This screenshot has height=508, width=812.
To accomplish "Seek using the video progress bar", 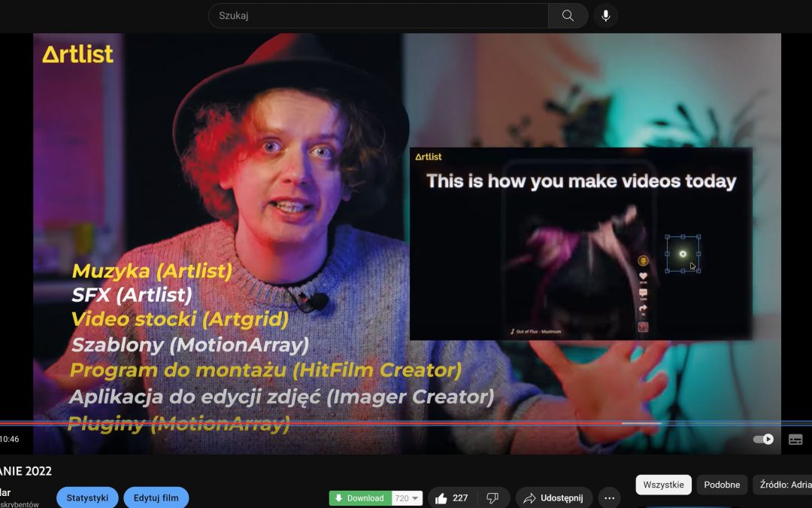I will pos(406,423).
